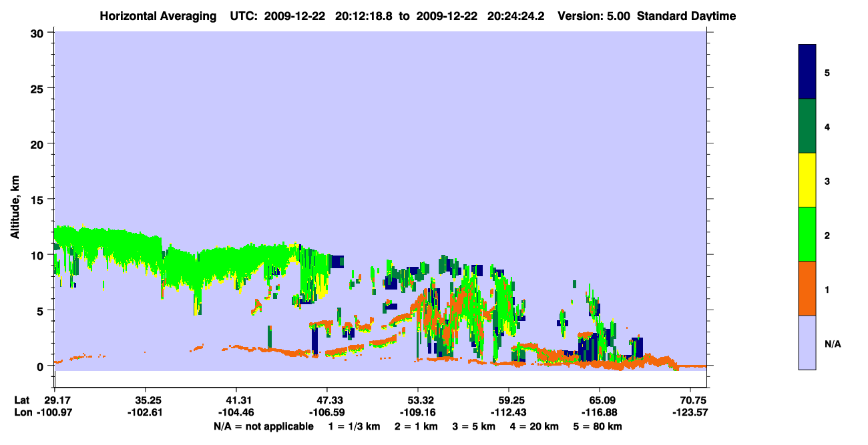The width and height of the screenshot is (868, 445).
Task: Click longitude value -102.61
Action: click(146, 413)
